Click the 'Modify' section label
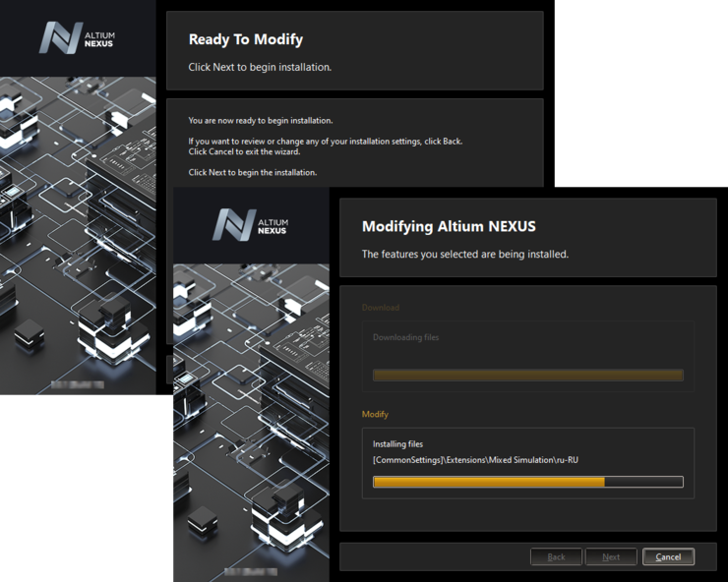Viewport: 728px width, 582px height. (x=375, y=414)
